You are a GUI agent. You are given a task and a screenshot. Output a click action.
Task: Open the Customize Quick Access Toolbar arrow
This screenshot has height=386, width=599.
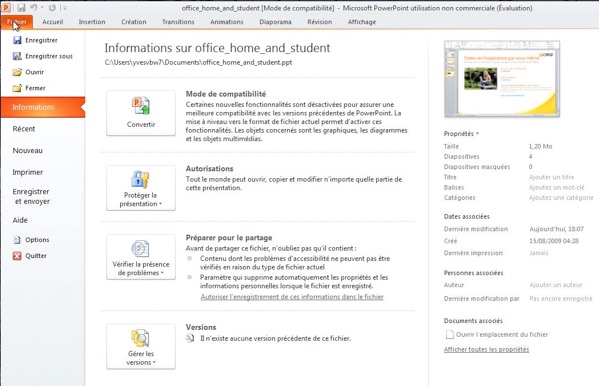coord(65,8)
